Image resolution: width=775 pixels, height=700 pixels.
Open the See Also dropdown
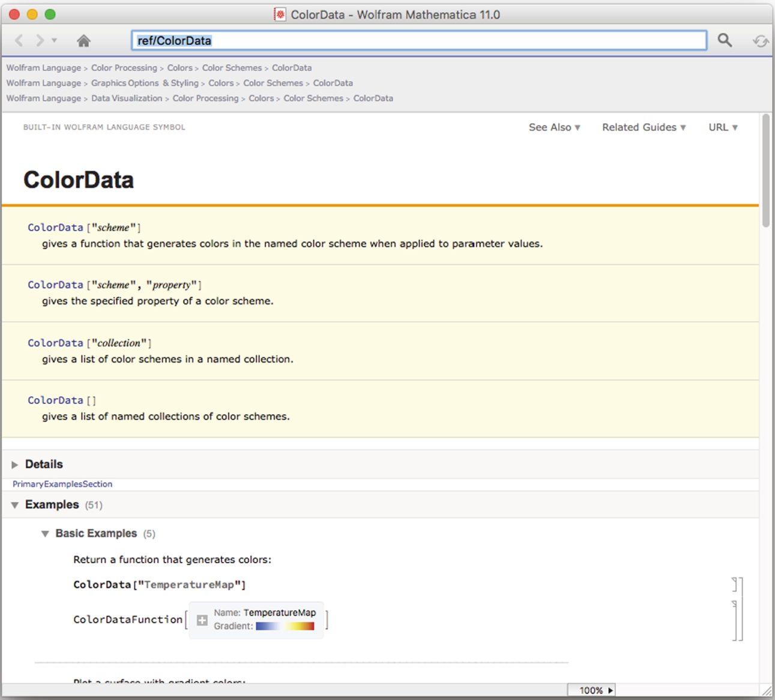tap(555, 127)
